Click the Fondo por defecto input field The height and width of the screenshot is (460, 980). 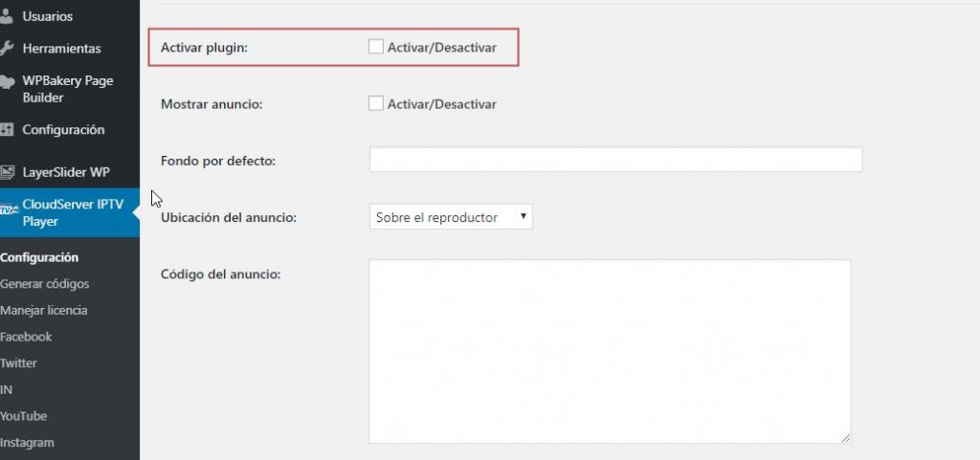click(615, 159)
